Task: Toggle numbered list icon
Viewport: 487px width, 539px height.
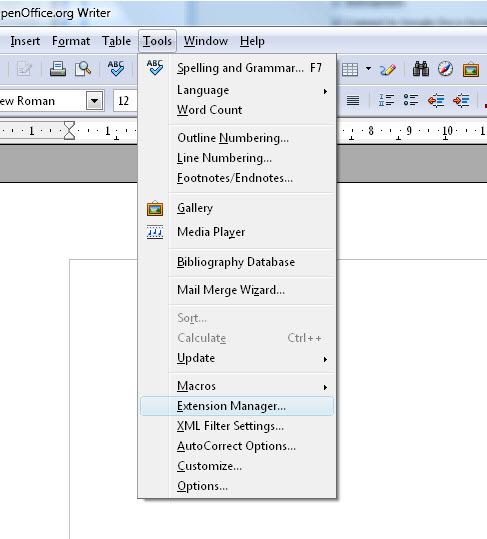Action: pyautogui.click(x=386, y=101)
